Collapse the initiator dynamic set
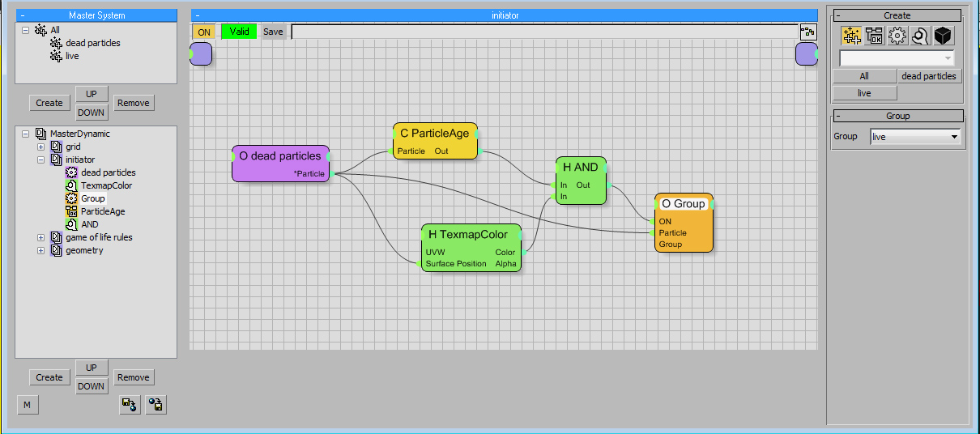980x434 pixels. point(41,160)
